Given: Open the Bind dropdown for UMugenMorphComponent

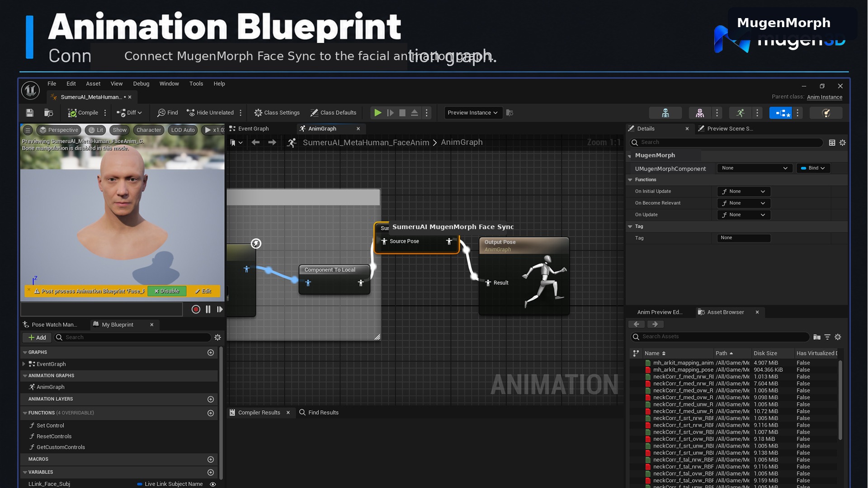Looking at the screenshot, I should (813, 168).
